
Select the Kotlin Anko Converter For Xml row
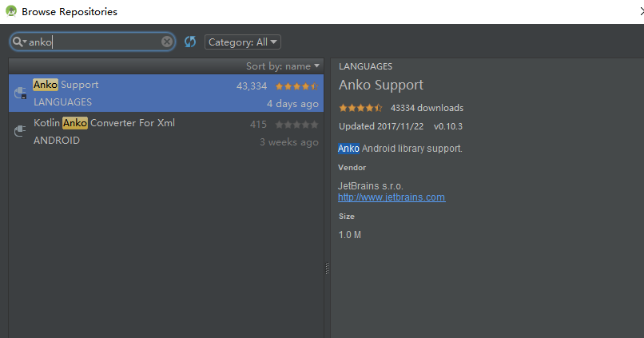(166, 131)
